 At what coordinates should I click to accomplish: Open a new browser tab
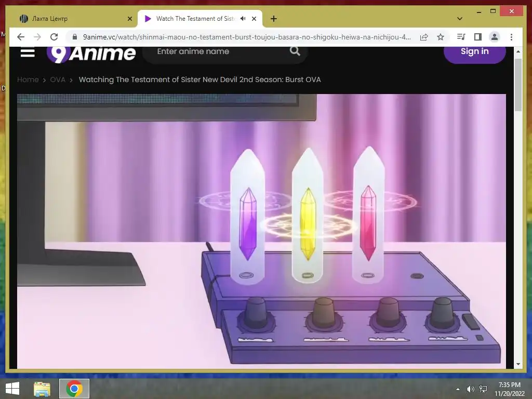pos(274,19)
